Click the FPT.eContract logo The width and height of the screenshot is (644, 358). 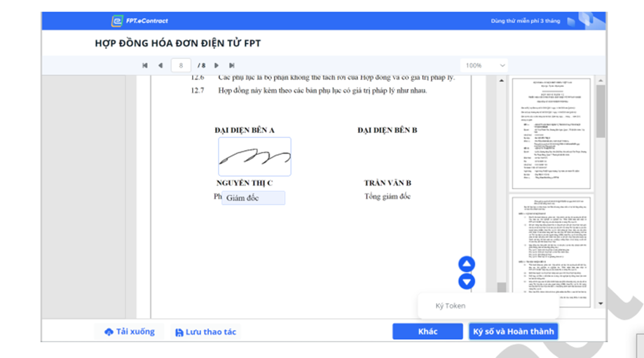pyautogui.click(x=140, y=21)
